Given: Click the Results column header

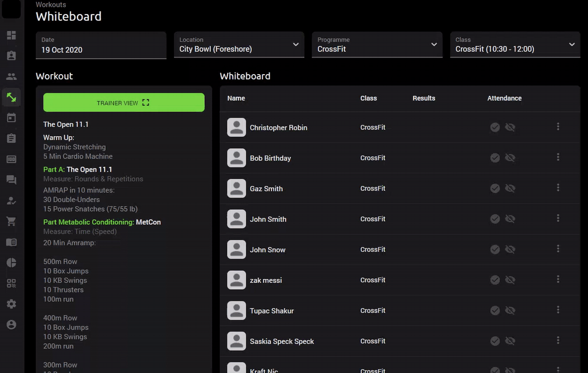Looking at the screenshot, I should tap(424, 98).
